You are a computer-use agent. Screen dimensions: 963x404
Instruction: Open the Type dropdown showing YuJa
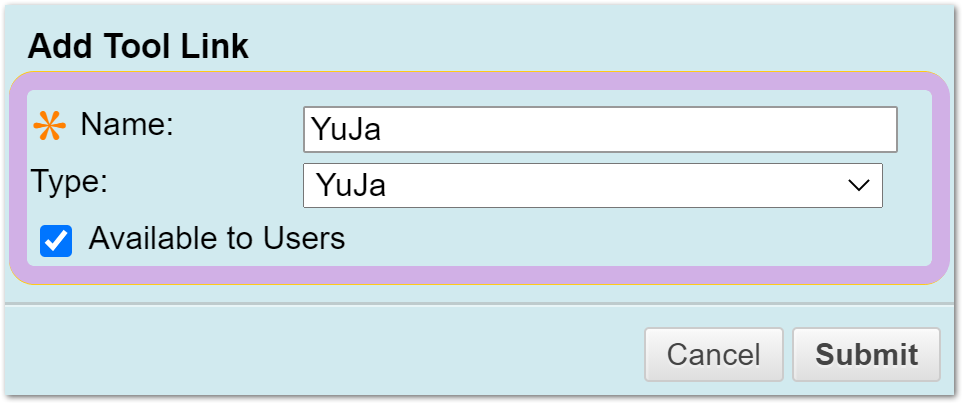(593, 185)
